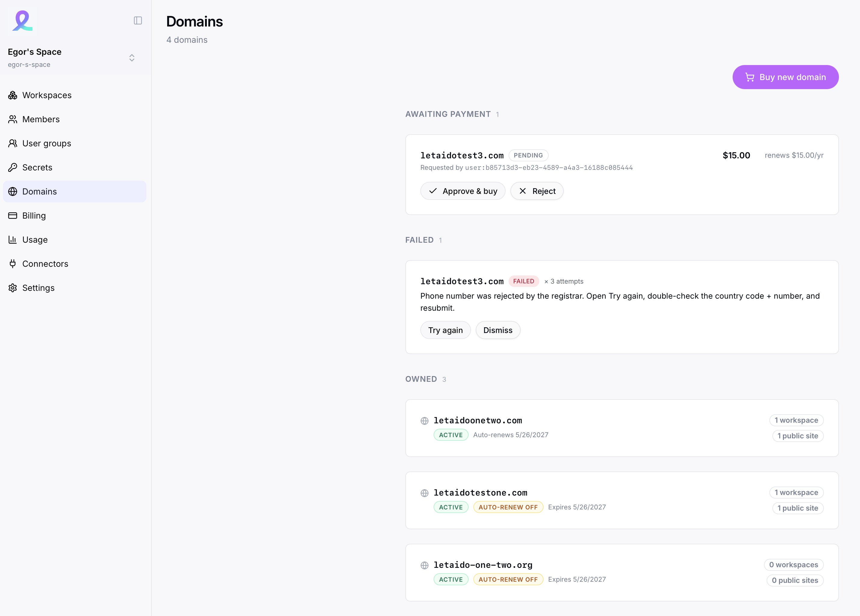Approve & buy letaidotest3.com
The width and height of the screenshot is (860, 616).
463,191
